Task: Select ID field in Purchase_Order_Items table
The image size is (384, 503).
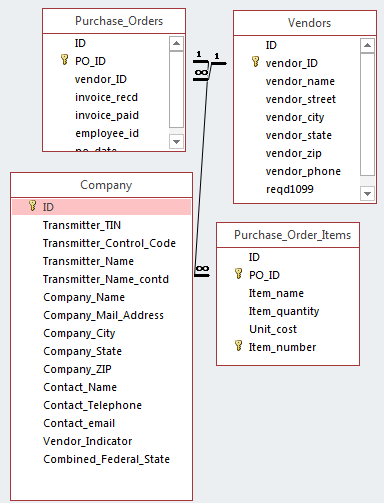Action: (254, 257)
